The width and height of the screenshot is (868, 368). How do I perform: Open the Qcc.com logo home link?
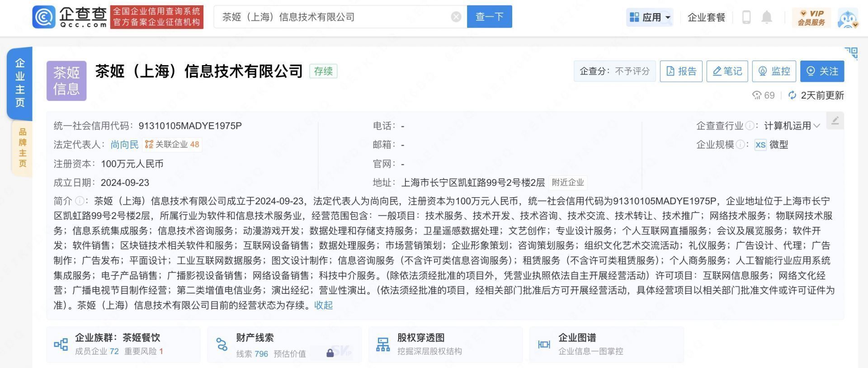pyautogui.click(x=70, y=17)
